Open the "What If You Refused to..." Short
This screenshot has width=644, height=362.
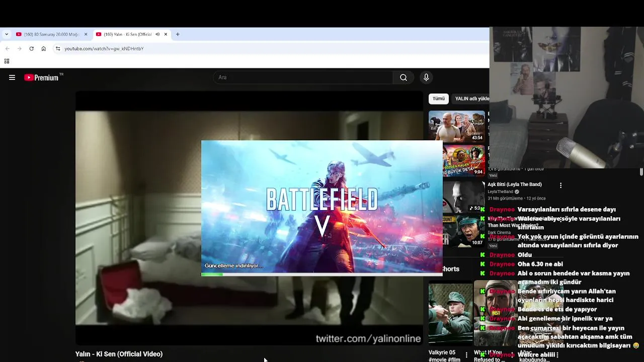(x=495, y=314)
